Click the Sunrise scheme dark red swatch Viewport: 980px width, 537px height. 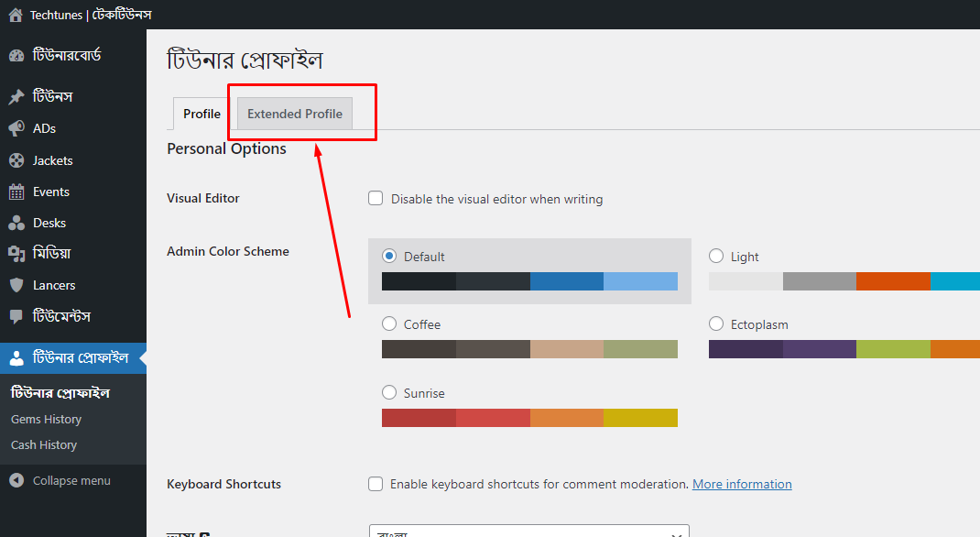tap(419, 418)
